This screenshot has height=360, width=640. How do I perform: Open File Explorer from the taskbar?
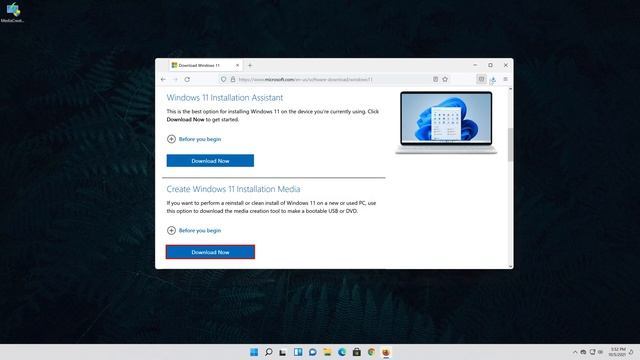[x=327, y=352]
